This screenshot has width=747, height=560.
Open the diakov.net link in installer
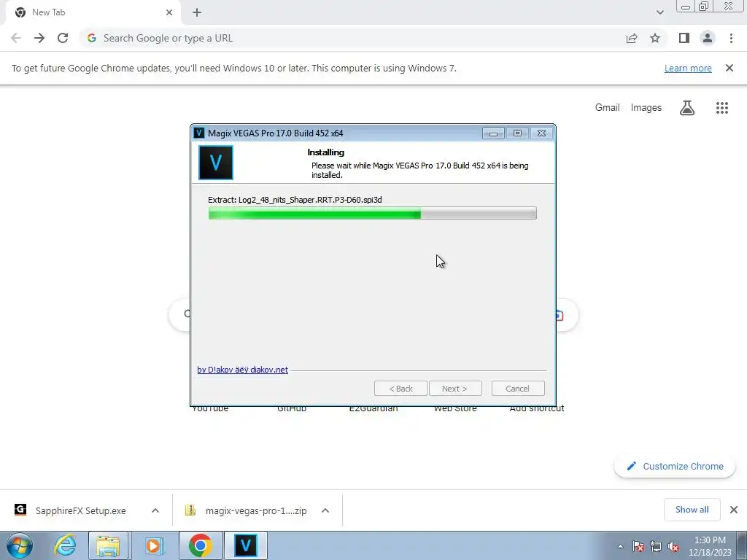pyautogui.click(x=242, y=370)
